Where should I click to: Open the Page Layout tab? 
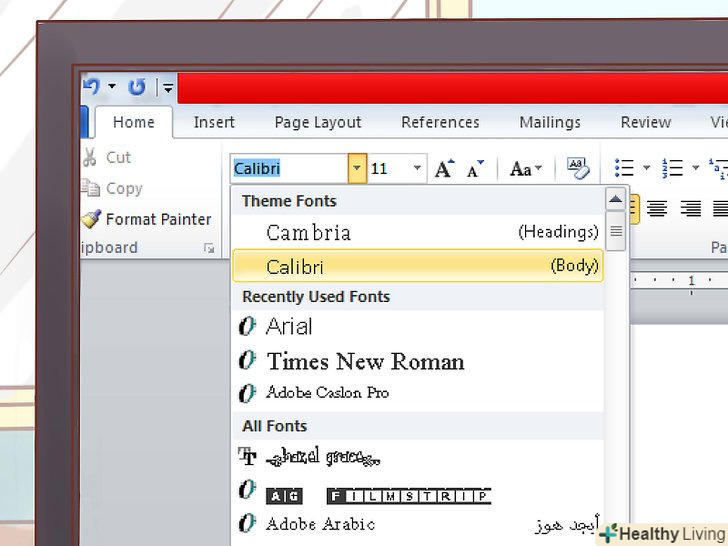pos(318,123)
